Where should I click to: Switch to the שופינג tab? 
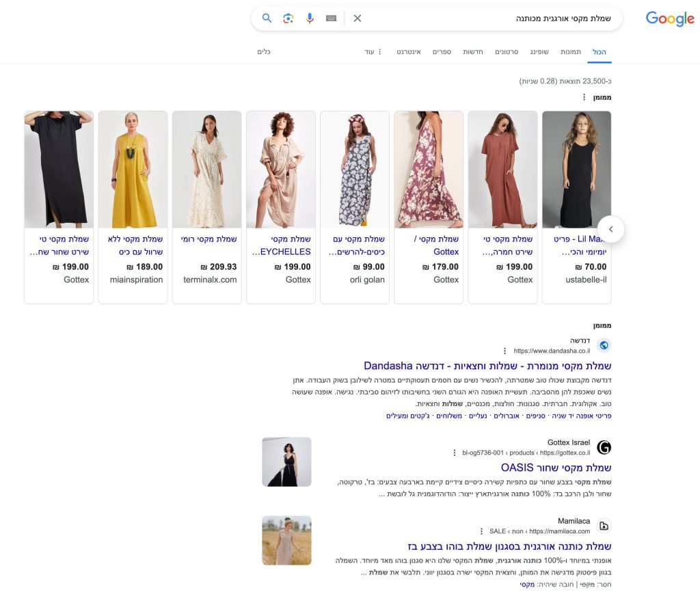click(x=538, y=52)
